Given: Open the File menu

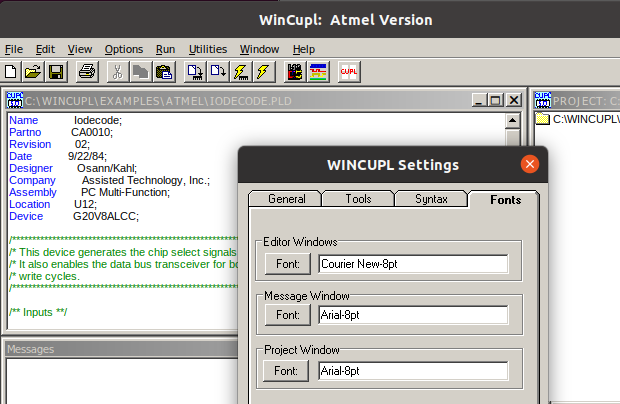Looking at the screenshot, I should click(14, 49).
